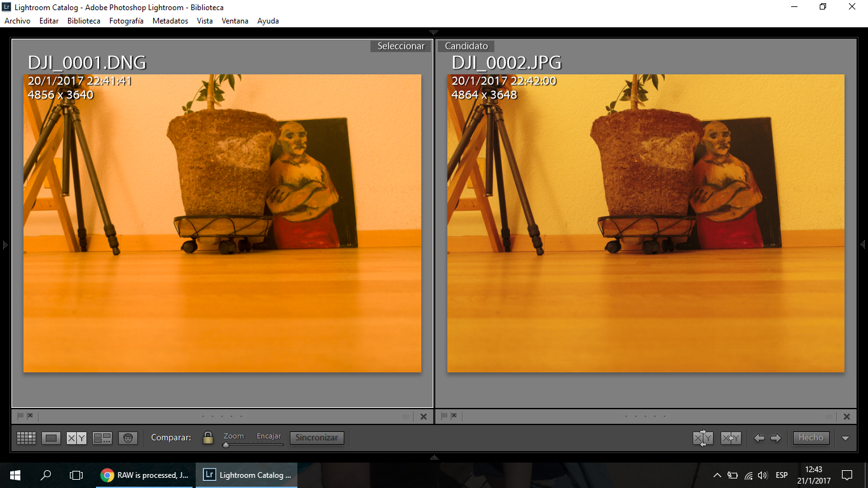Open the battery power status icon
The image size is (868, 488).
click(733, 475)
